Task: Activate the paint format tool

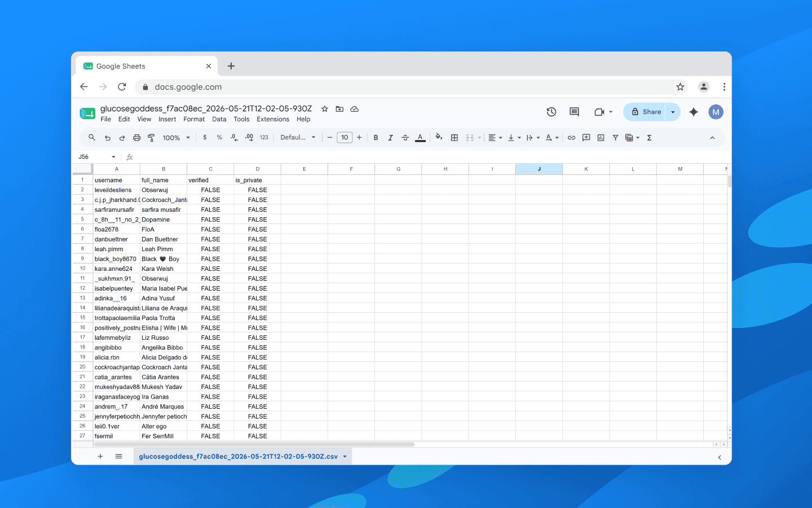Action: coord(151,138)
